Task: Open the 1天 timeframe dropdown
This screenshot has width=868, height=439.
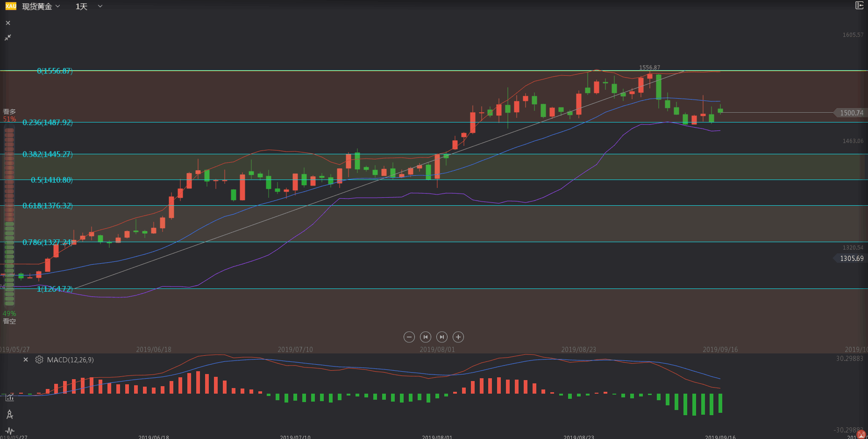Action: click(89, 7)
